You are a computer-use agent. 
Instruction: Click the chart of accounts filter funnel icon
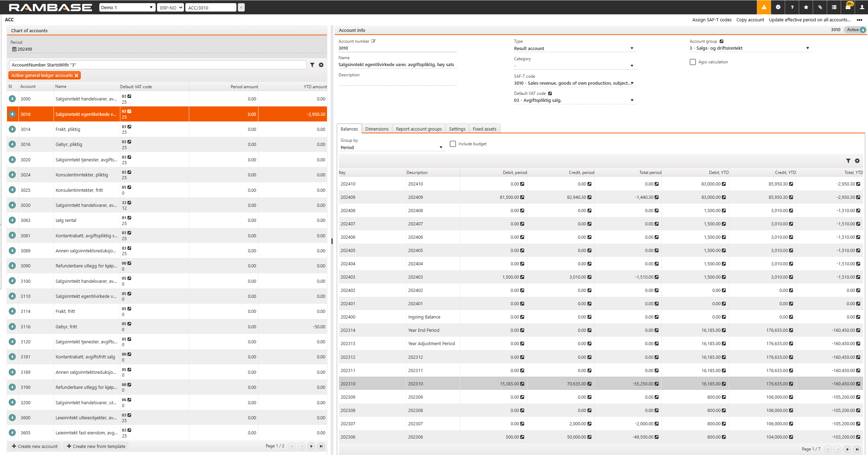pyautogui.click(x=312, y=65)
